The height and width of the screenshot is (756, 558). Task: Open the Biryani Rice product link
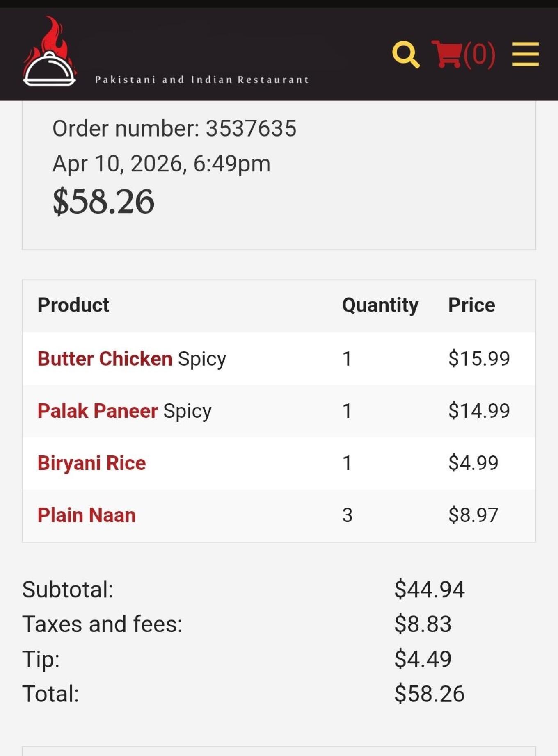91,463
